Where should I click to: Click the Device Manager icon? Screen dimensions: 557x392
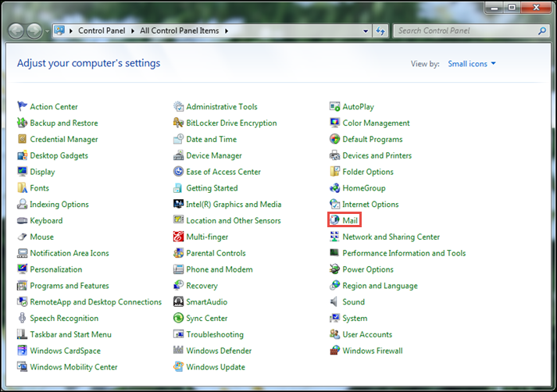(178, 155)
